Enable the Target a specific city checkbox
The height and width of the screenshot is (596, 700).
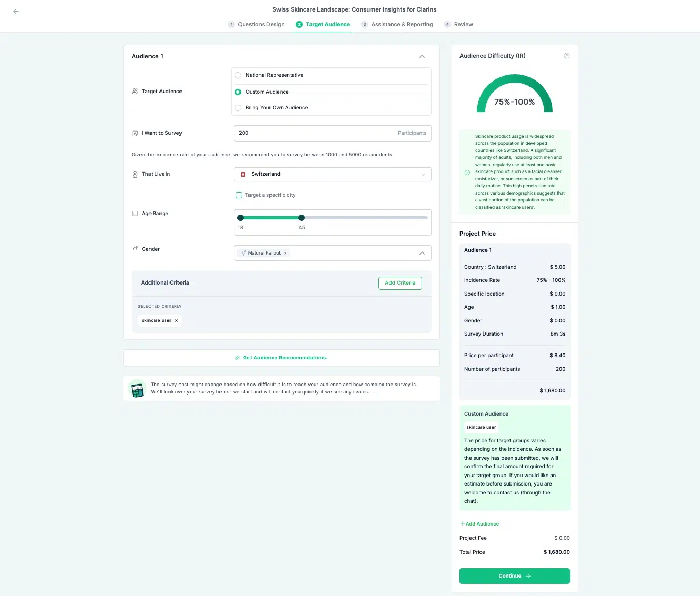click(x=239, y=195)
